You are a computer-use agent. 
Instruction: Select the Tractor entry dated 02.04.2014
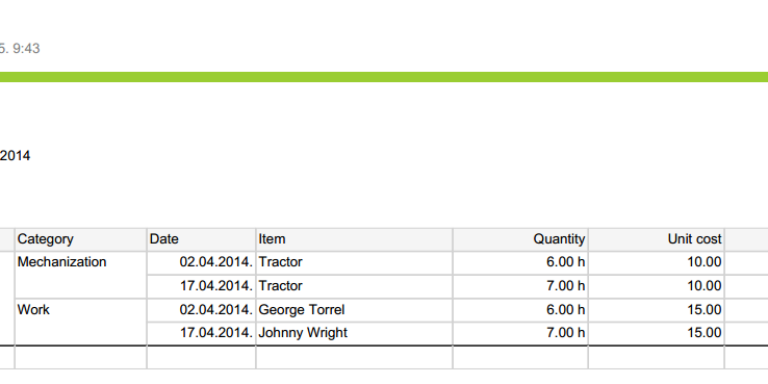(x=354, y=263)
